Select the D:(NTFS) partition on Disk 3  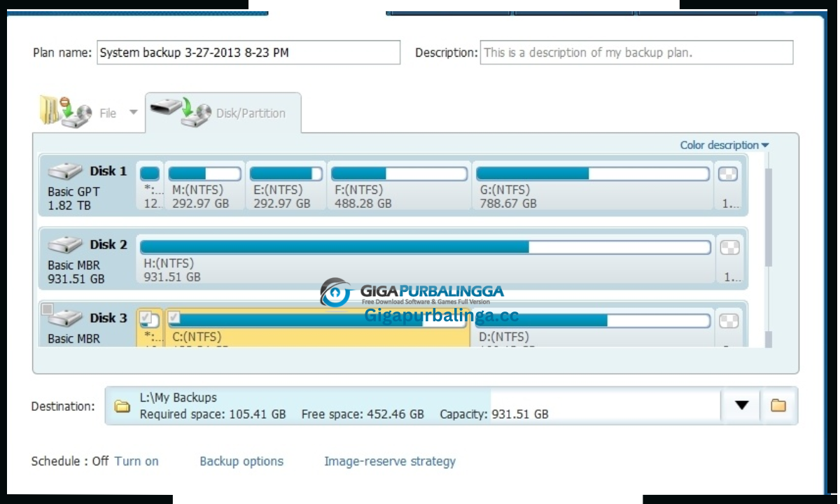pyautogui.click(x=594, y=328)
